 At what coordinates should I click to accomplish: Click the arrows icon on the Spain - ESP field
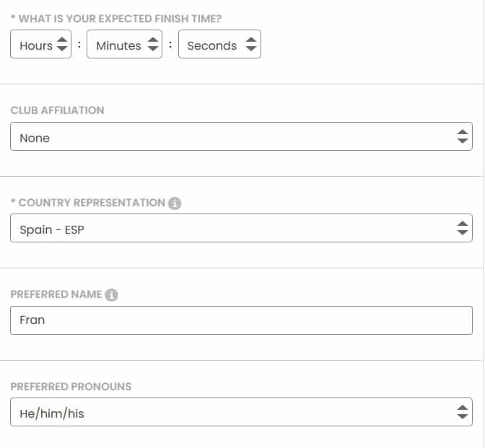[463, 229]
